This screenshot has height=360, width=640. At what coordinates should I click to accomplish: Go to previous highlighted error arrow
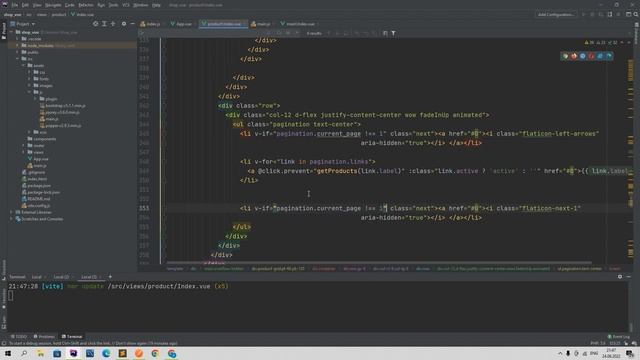[x=622, y=42]
